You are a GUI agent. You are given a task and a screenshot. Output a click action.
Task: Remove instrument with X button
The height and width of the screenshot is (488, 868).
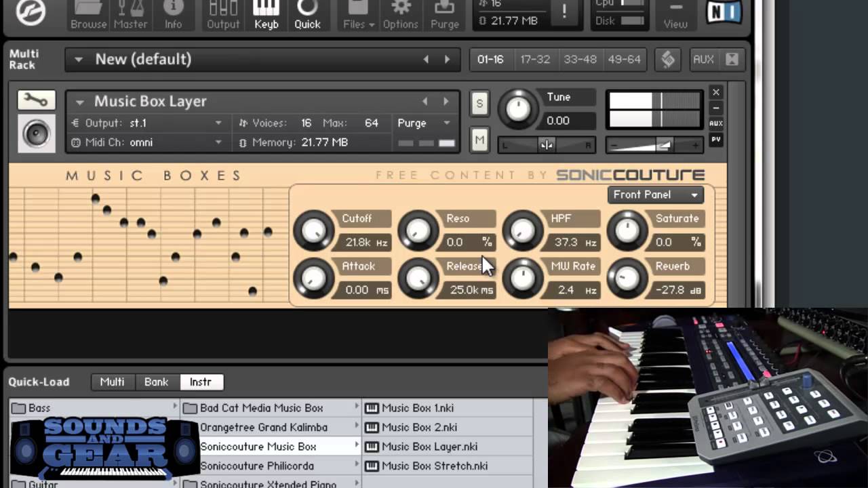[x=715, y=92]
